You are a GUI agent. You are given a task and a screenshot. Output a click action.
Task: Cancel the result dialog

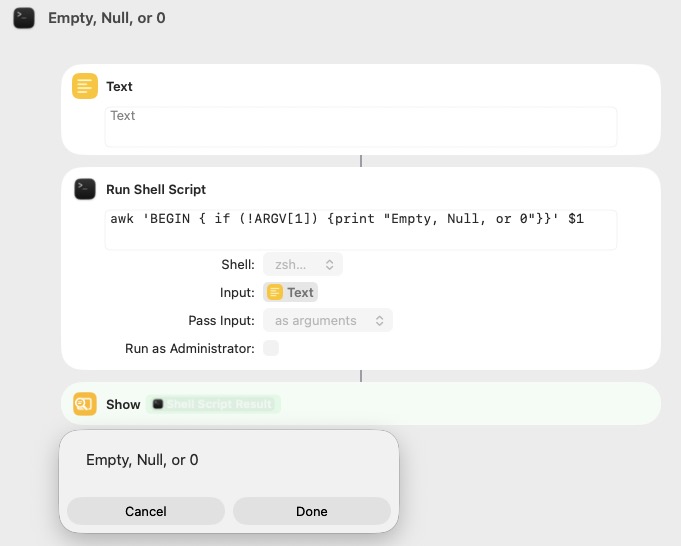click(x=146, y=511)
